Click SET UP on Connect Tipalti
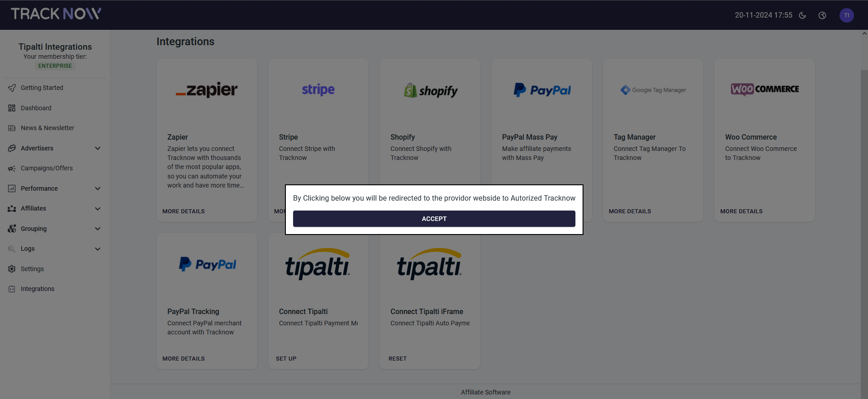 click(x=286, y=359)
